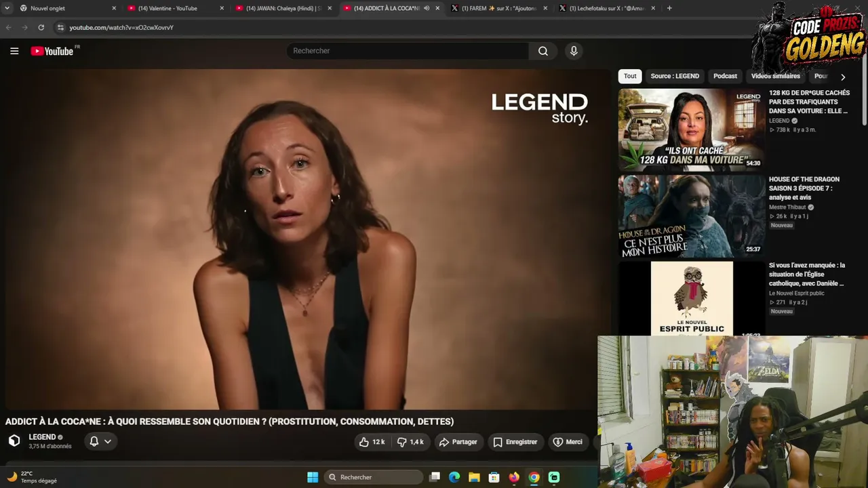Reload the page with the refresh icon

point(41,28)
